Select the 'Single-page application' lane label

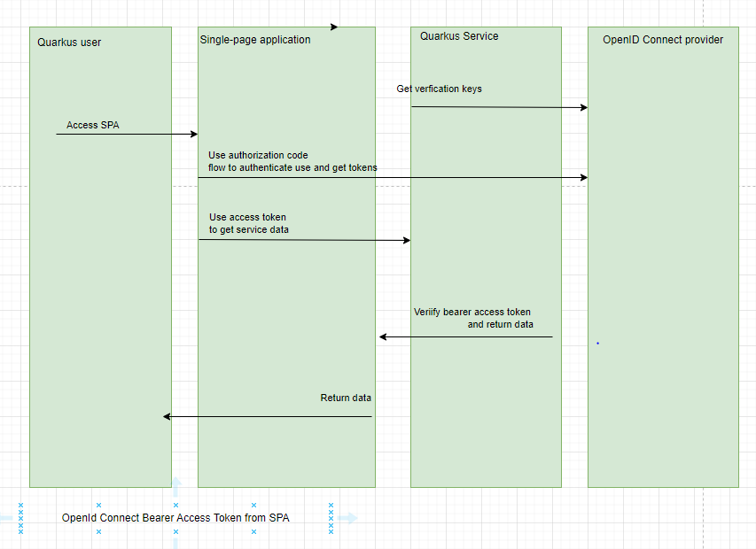(x=255, y=40)
